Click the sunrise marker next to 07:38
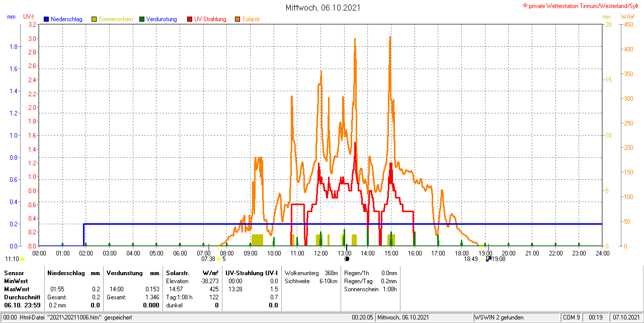Screen dimensions: 644x323 [x=218, y=259]
